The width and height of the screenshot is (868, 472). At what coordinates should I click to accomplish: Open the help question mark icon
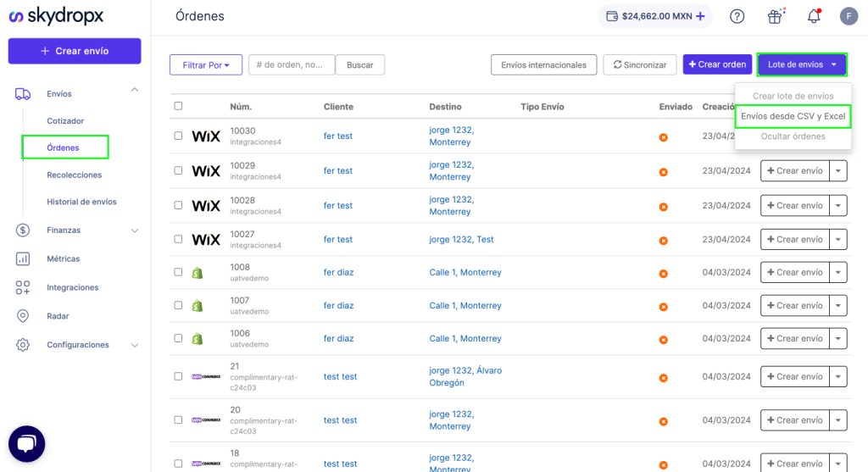coord(737,16)
